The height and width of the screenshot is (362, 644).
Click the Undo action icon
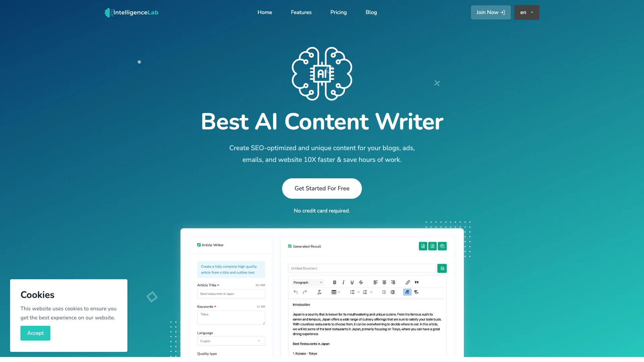point(295,292)
